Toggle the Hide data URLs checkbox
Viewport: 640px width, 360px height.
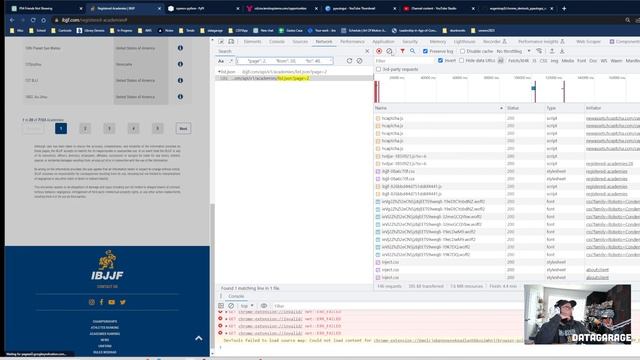(462, 60)
